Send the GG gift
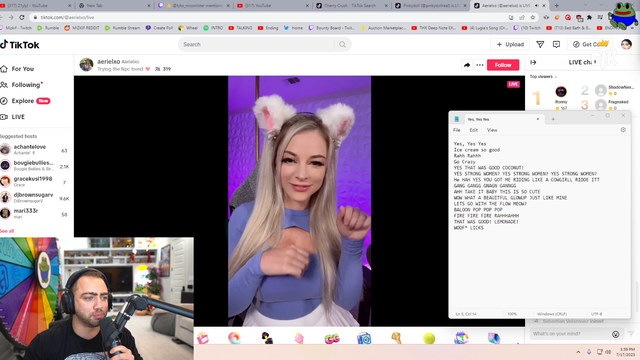Image resolution: width=640 pixels, height=360 pixels. click(332, 338)
